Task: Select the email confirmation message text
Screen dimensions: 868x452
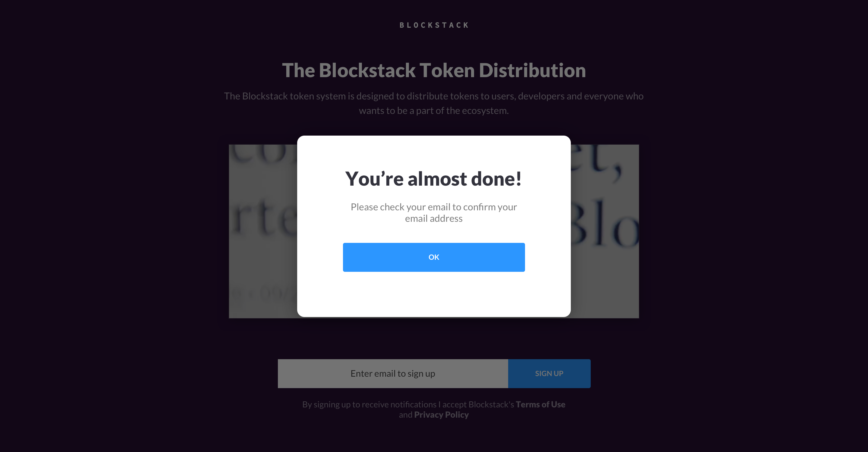Action: click(x=434, y=212)
